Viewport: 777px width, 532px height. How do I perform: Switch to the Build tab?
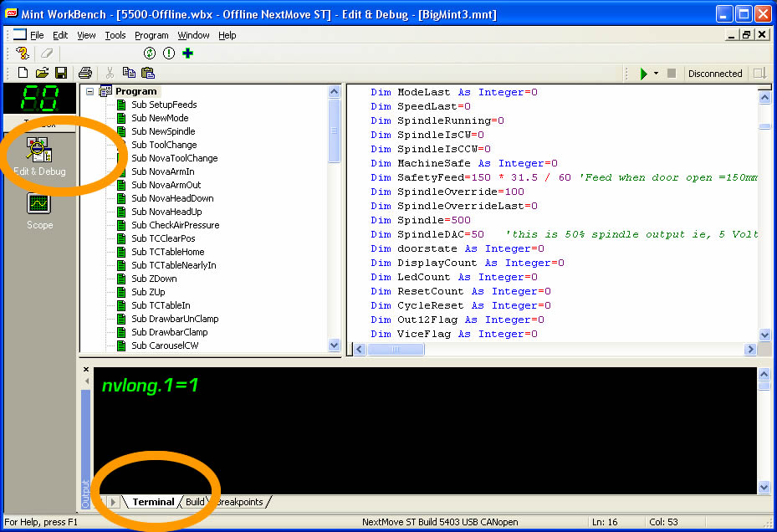point(195,502)
